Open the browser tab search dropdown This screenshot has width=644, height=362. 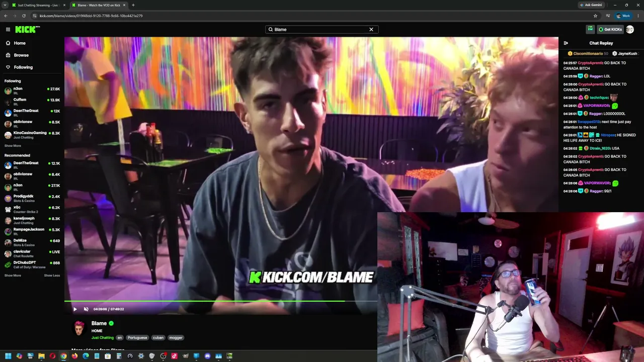pyautogui.click(x=5, y=5)
